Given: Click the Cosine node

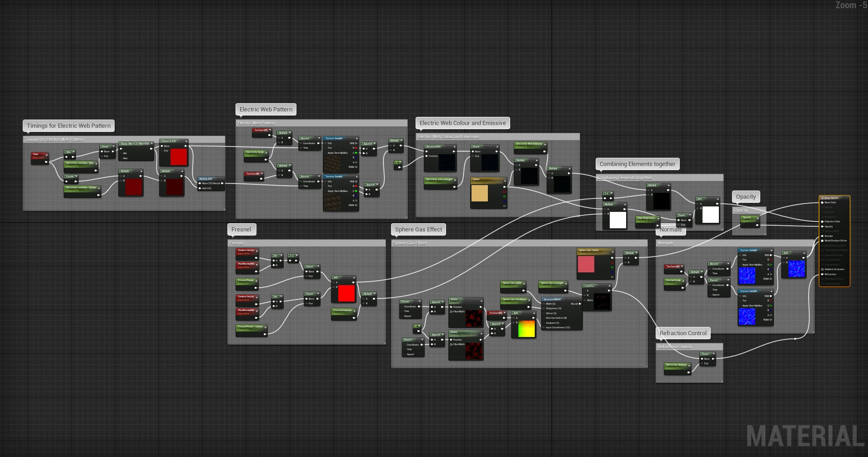Looking at the screenshot, I should coord(70,176).
